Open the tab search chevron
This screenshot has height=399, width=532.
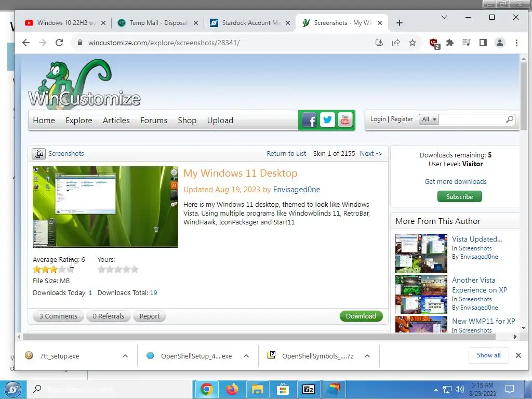(444, 17)
